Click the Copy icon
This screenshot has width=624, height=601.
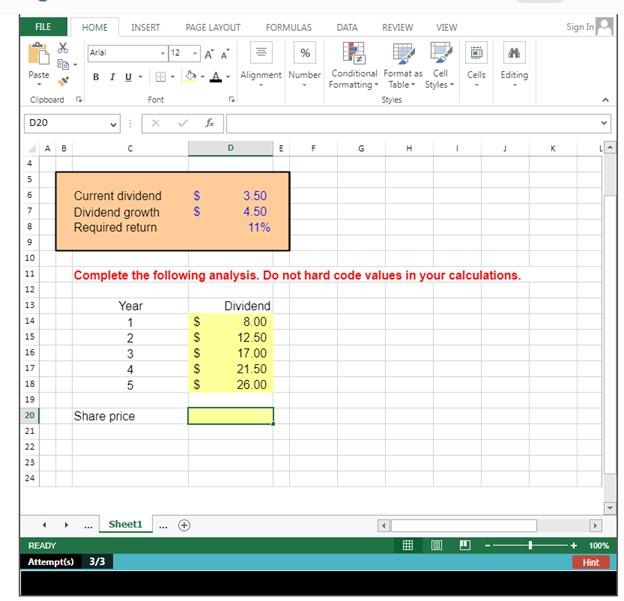coord(63,64)
